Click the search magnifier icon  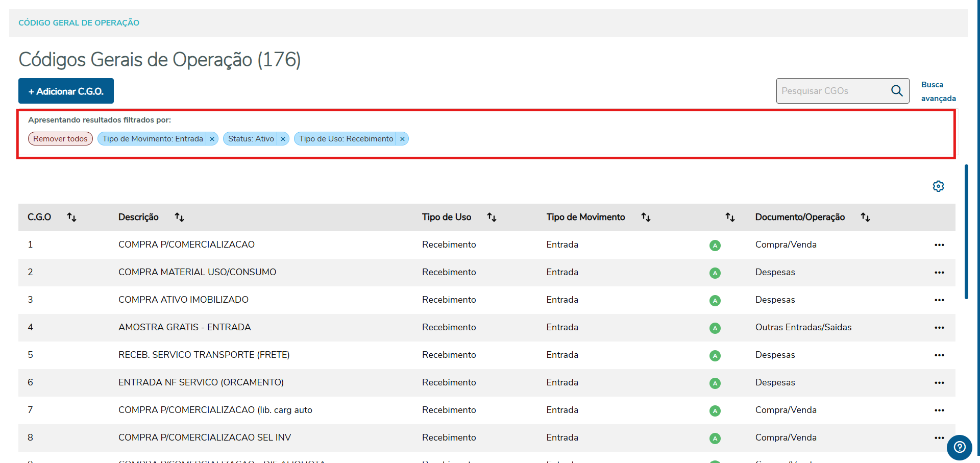pyautogui.click(x=897, y=91)
